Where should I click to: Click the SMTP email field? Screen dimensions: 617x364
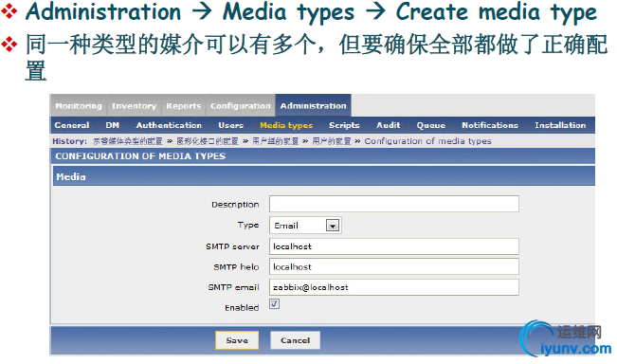(394, 287)
